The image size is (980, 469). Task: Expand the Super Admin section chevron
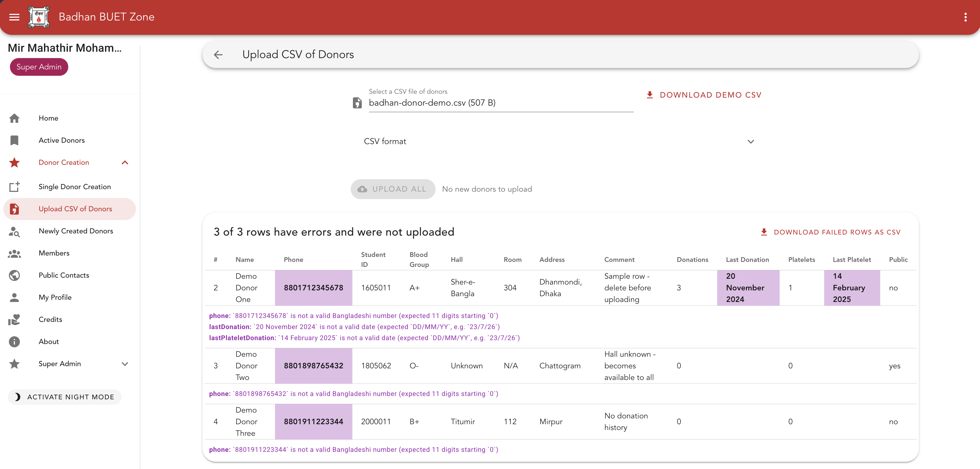point(125,364)
